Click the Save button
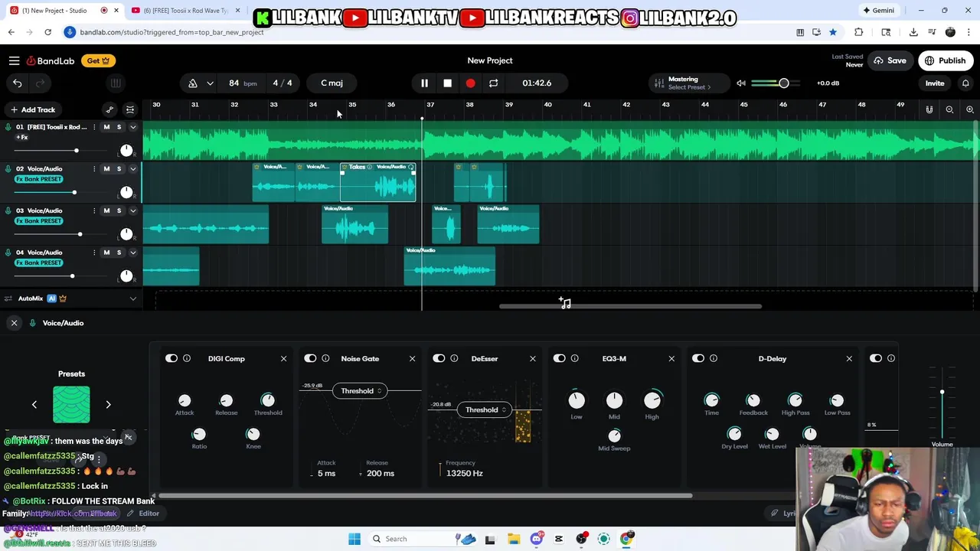The image size is (980, 551). (890, 60)
